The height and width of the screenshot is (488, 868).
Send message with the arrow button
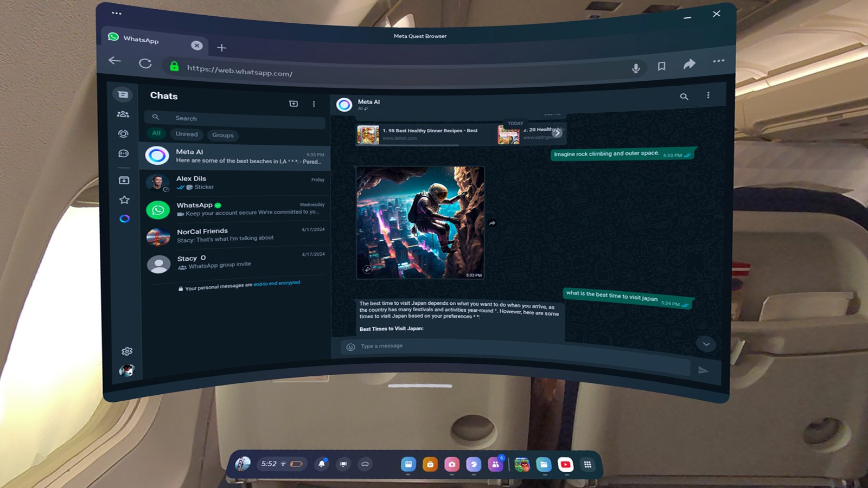[x=703, y=370]
